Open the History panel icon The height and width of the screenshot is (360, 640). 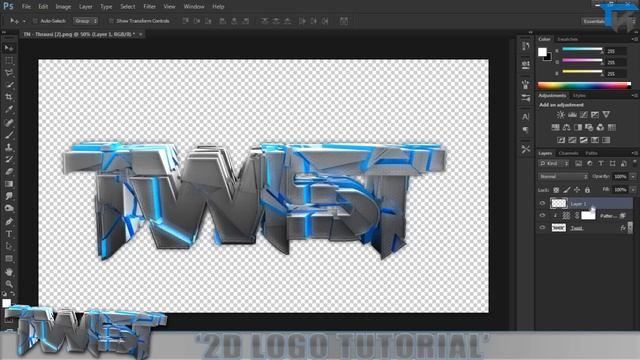click(526, 46)
